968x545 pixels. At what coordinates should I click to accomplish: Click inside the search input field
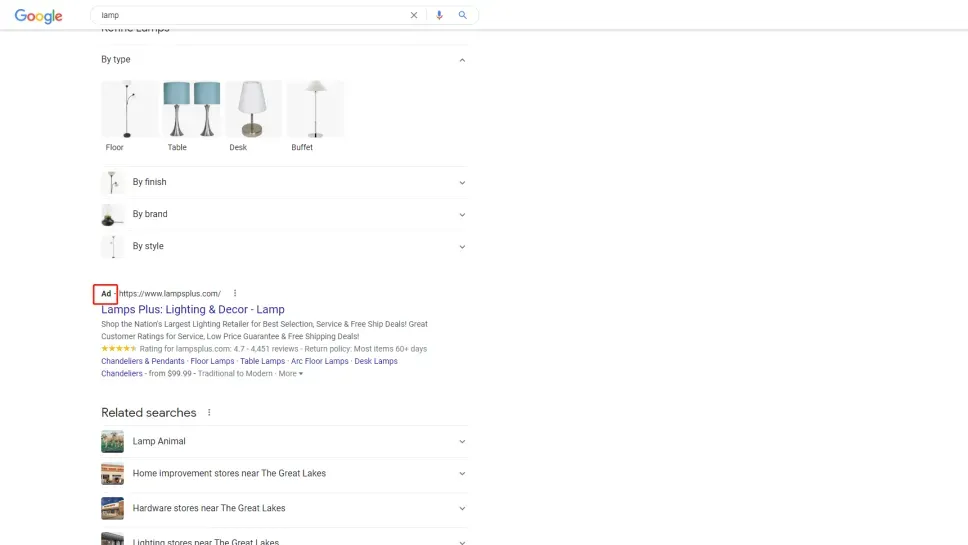(250, 15)
